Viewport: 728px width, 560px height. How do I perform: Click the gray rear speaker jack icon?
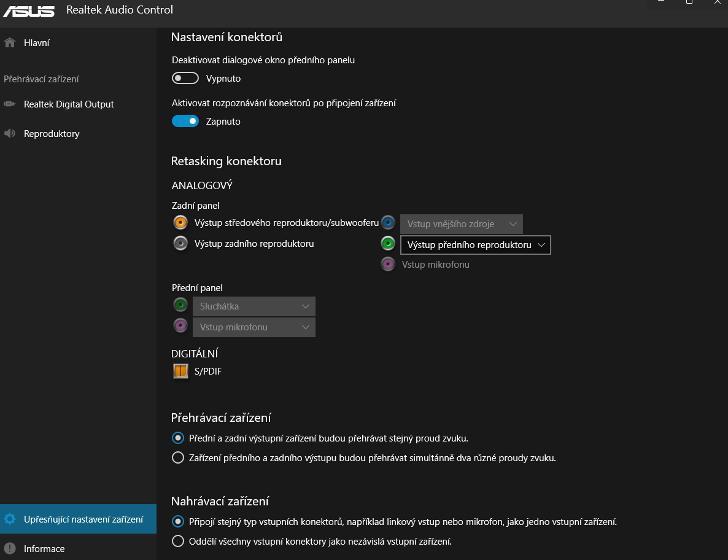[180, 243]
